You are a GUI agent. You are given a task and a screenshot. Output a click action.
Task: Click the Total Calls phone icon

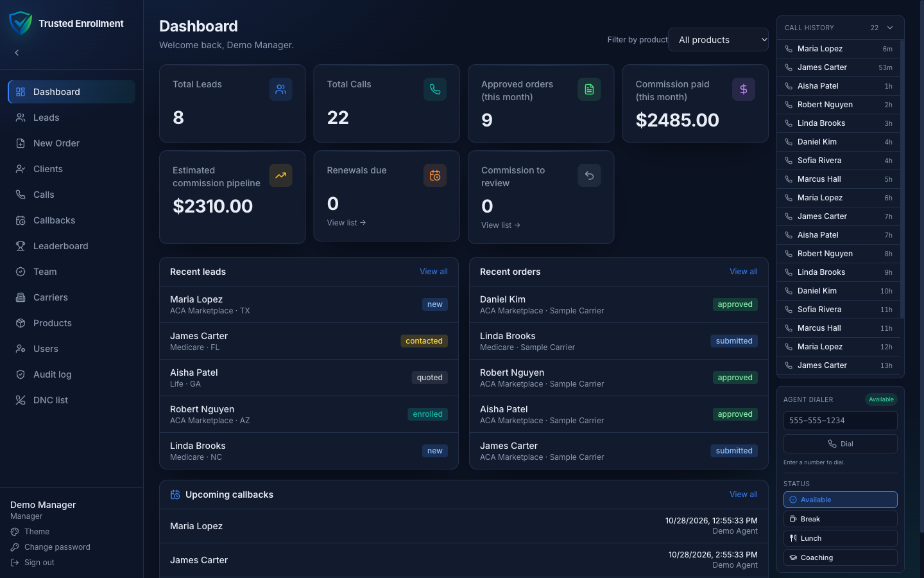pyautogui.click(x=435, y=89)
